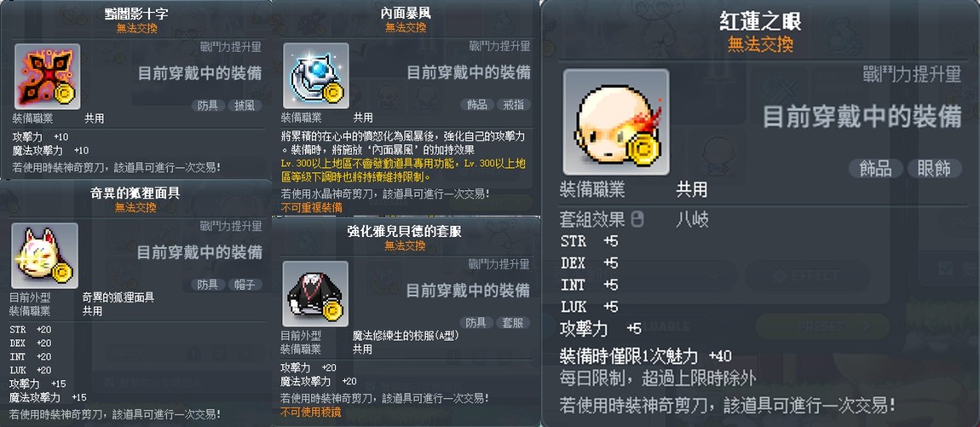
Task: Click the 紅蓮之眼 bald head item icon
Action: pos(615,122)
